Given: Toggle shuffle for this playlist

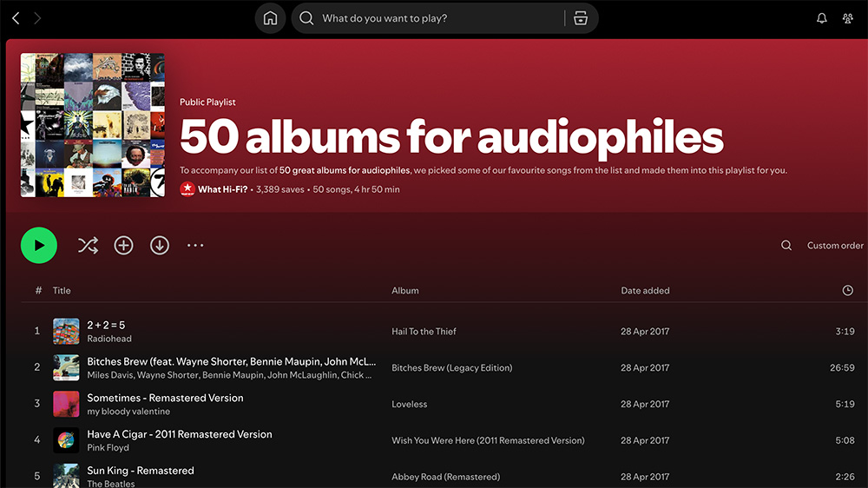Looking at the screenshot, I should pos(88,246).
